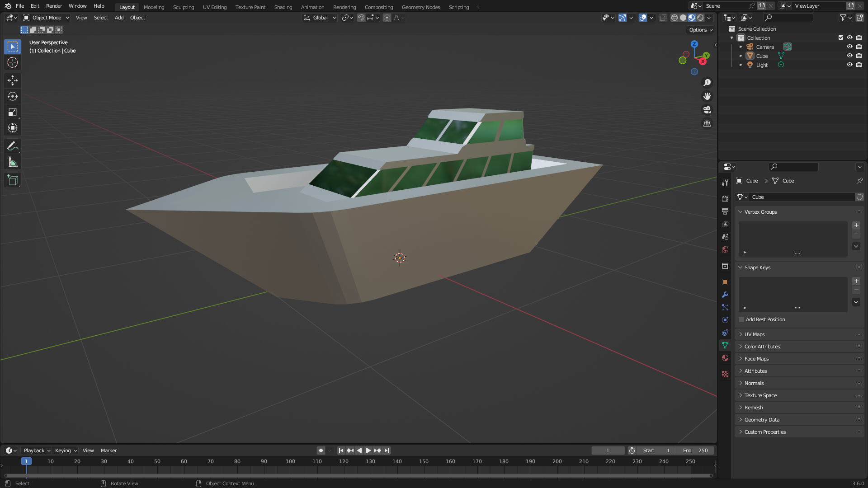Select the Add Cube tool
This screenshot has width=868, height=488.
point(12,180)
